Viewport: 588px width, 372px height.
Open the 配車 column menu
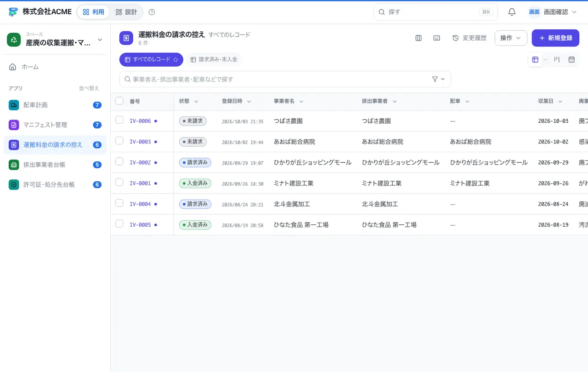click(x=467, y=101)
